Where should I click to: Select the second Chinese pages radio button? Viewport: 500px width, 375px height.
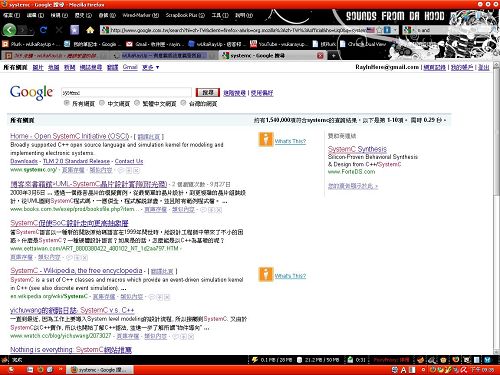point(102,103)
